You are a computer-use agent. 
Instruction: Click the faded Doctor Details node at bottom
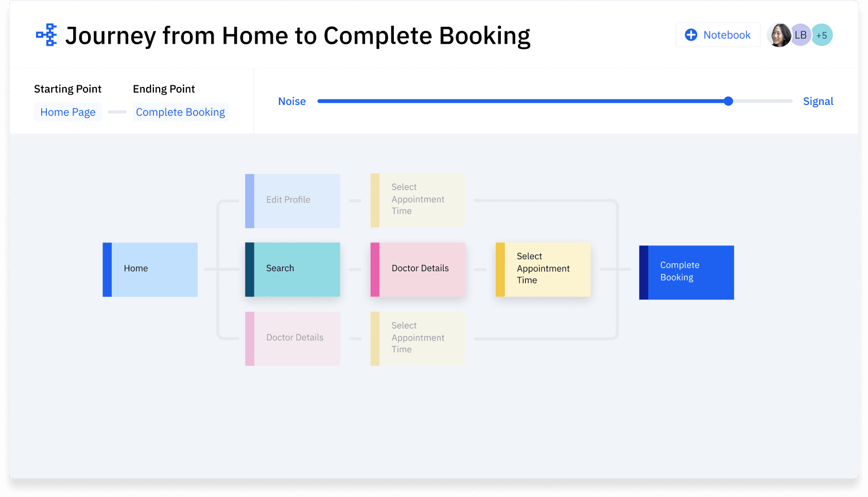(292, 339)
